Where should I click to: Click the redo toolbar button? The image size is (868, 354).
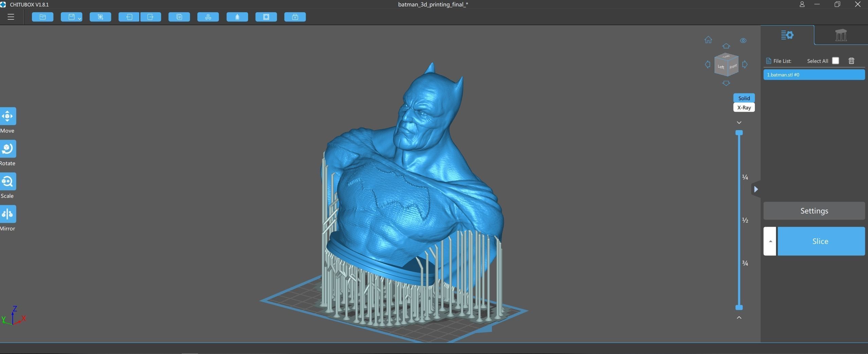150,17
